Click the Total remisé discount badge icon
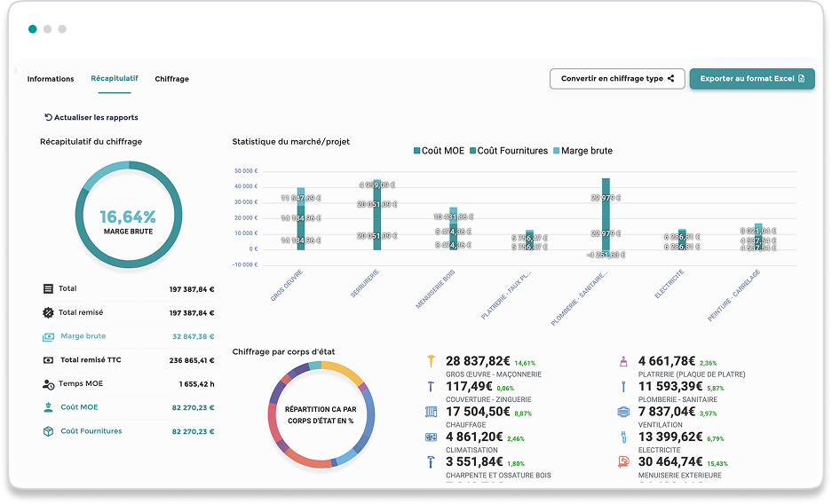 click(x=48, y=312)
